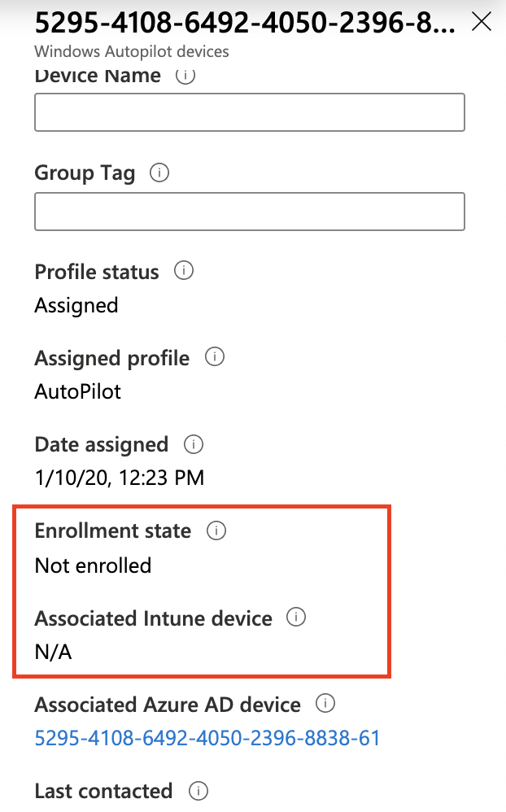Viewport: 506px width, 812px height.
Task: Click inside the Device Name text box
Action: click(249, 112)
